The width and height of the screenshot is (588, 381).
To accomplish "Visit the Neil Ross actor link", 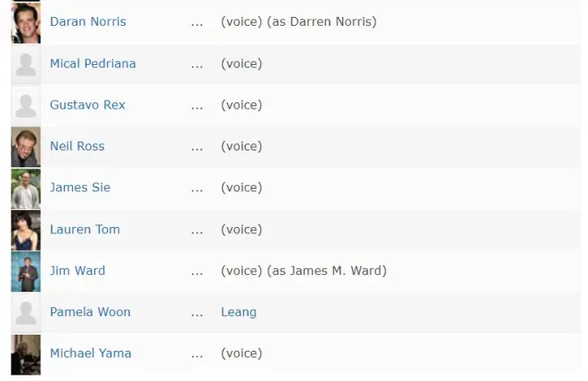I will coord(78,146).
